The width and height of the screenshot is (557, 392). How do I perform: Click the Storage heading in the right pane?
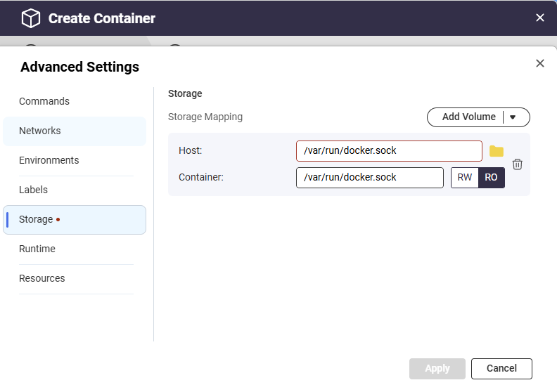pyautogui.click(x=185, y=93)
